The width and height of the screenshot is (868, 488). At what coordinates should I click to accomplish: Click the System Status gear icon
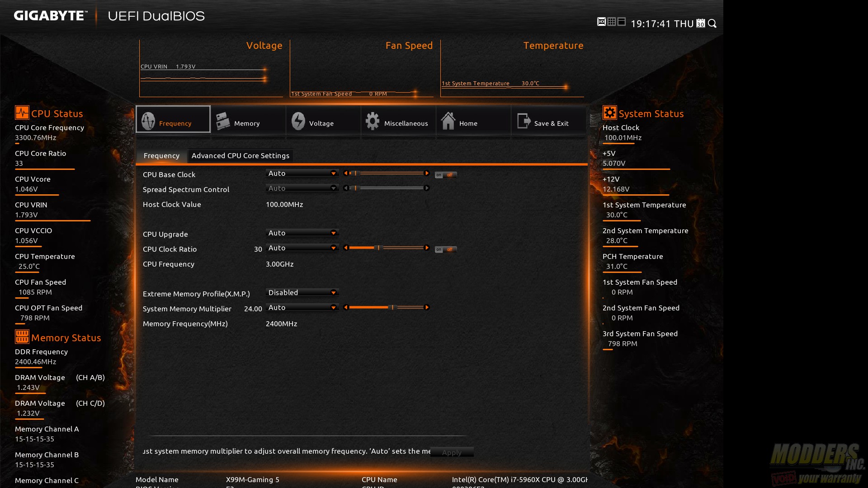click(609, 113)
